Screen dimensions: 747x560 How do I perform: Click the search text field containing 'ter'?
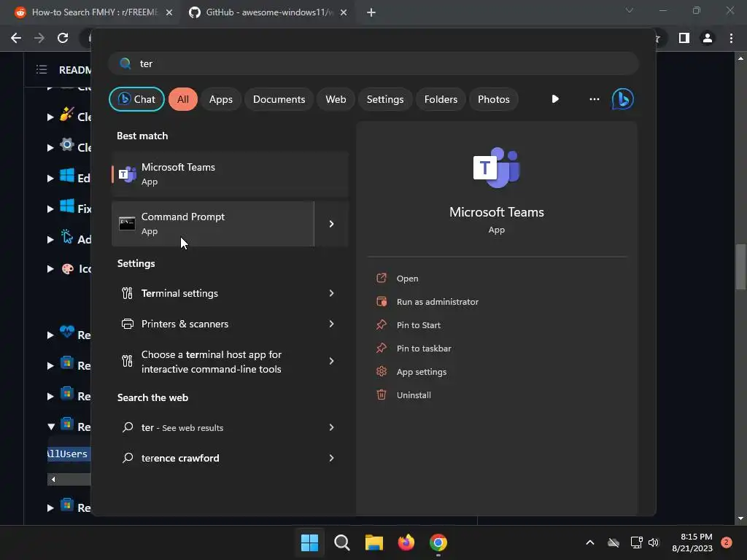(373, 63)
